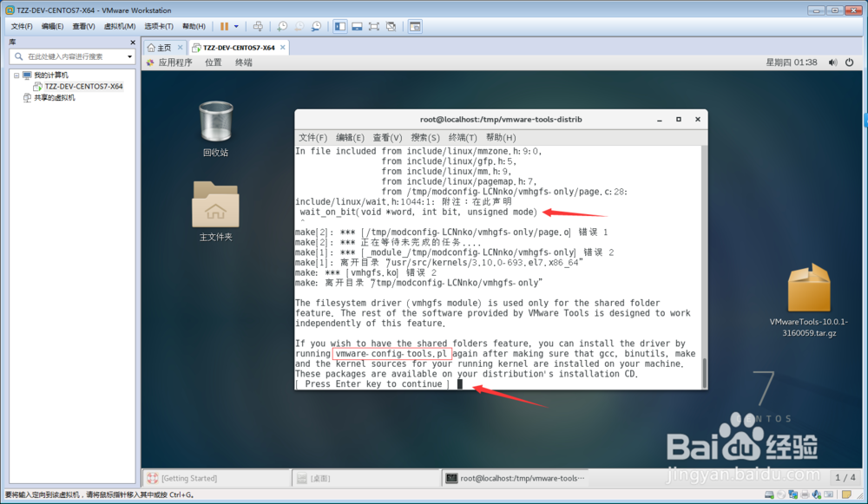Click the hard disk status bar icon
The width and height of the screenshot is (868, 504).
point(769,494)
